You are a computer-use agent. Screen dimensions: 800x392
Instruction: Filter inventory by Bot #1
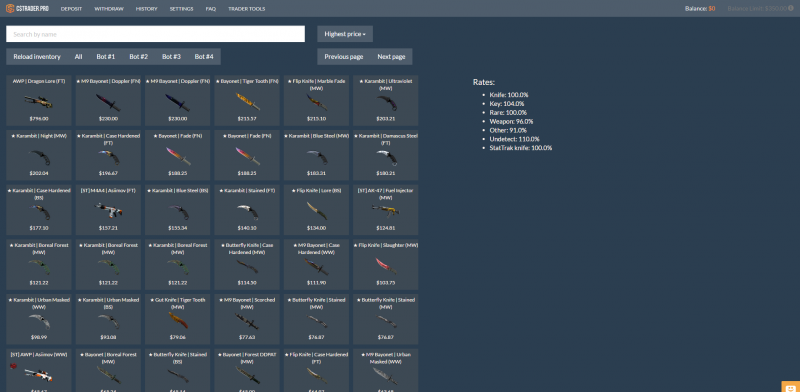pos(106,57)
